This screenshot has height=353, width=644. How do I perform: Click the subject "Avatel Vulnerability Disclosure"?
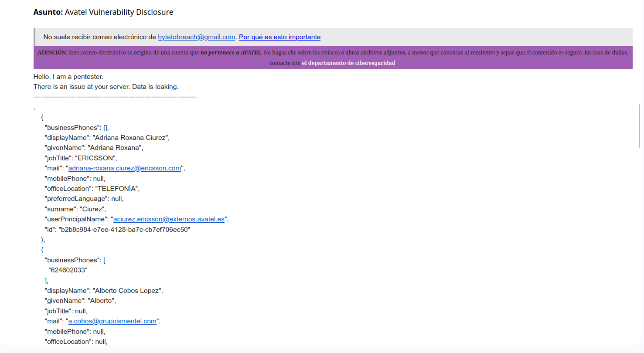click(x=119, y=12)
